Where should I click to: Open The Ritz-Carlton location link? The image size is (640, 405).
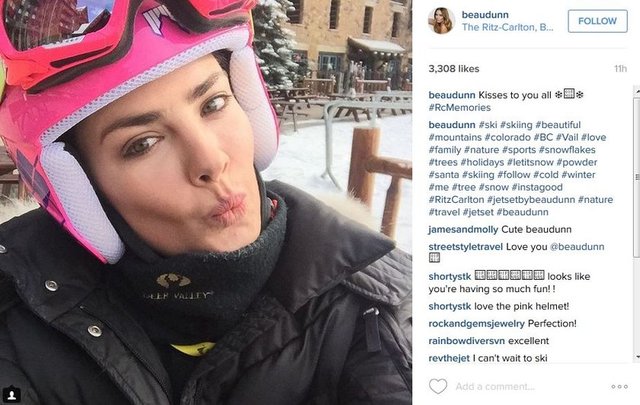[507, 27]
